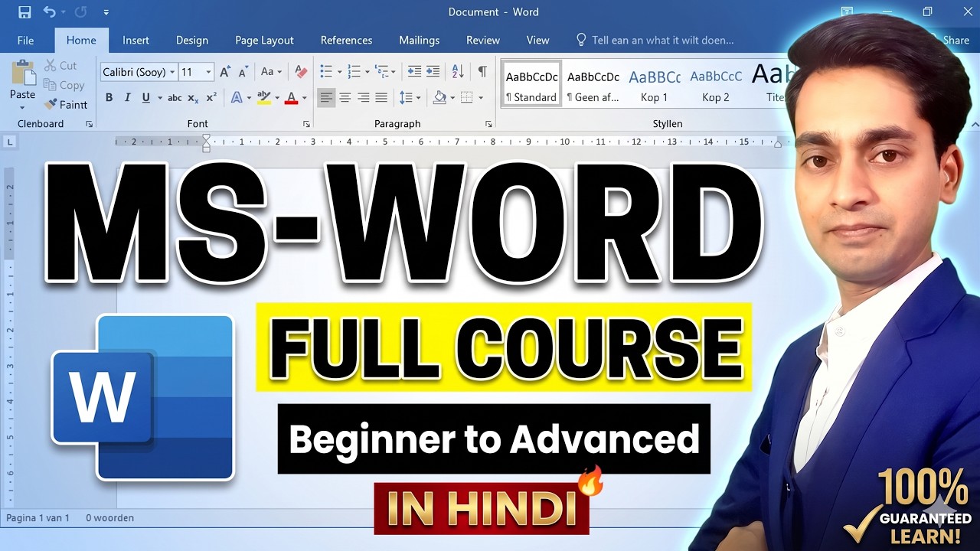Click the Increase Indent icon

pyautogui.click(x=433, y=72)
